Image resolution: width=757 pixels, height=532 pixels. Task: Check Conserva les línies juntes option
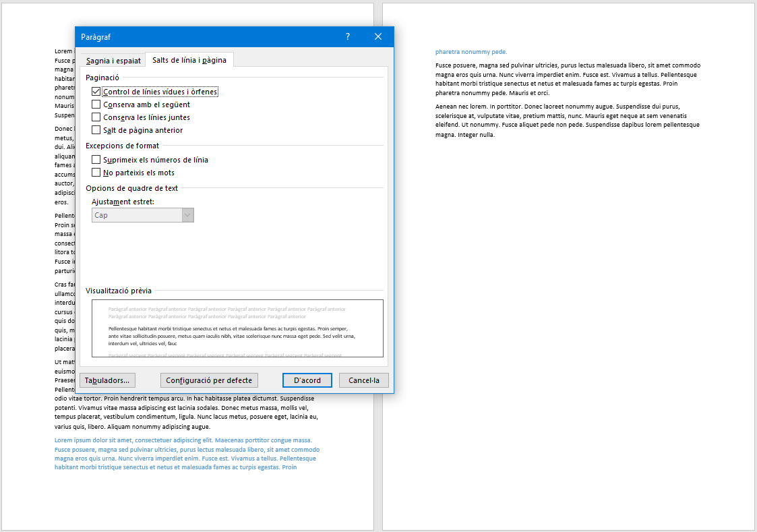point(96,117)
